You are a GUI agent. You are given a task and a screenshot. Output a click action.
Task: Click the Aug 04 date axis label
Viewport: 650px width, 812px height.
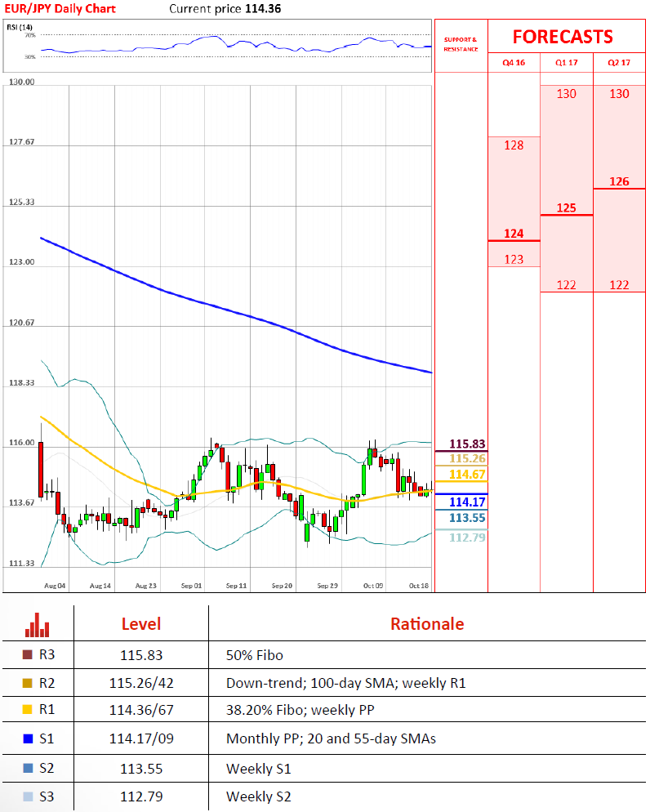[55, 586]
